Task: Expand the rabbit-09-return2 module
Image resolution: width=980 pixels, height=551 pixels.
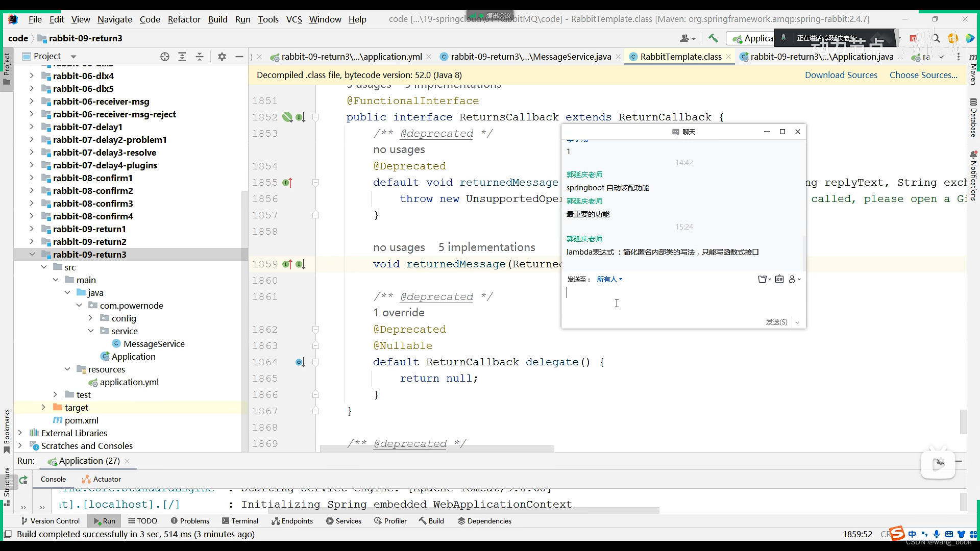Action: (x=32, y=242)
